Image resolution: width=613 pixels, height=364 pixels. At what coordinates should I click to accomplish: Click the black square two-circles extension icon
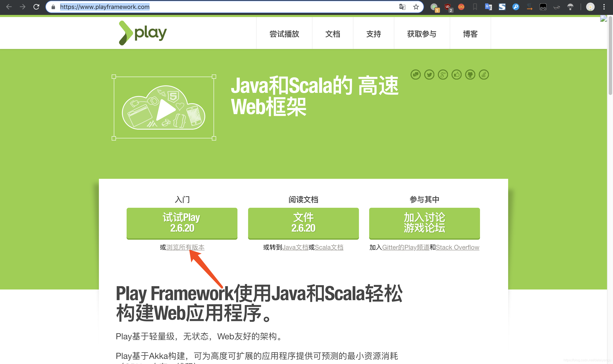[x=543, y=7]
